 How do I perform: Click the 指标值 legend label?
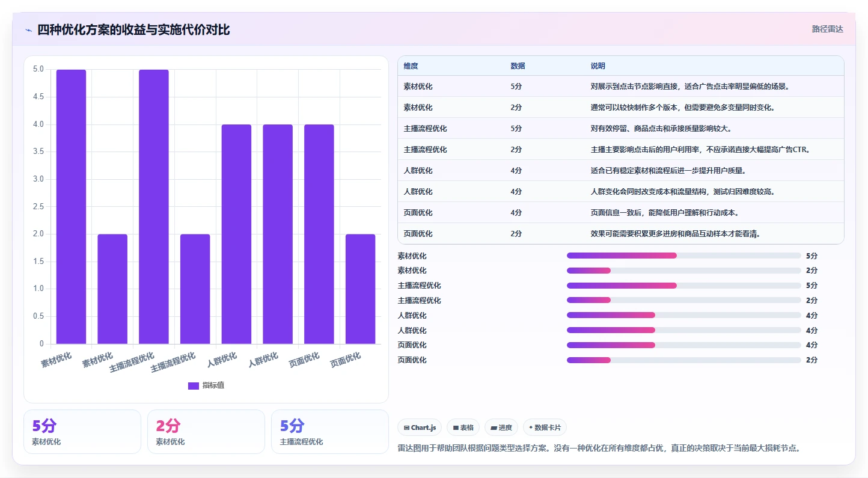[x=213, y=385]
